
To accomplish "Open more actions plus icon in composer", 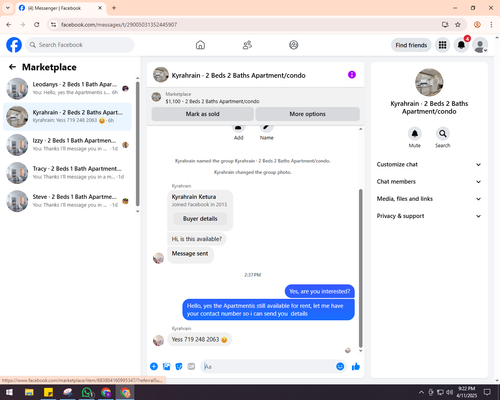I will tap(154, 367).
